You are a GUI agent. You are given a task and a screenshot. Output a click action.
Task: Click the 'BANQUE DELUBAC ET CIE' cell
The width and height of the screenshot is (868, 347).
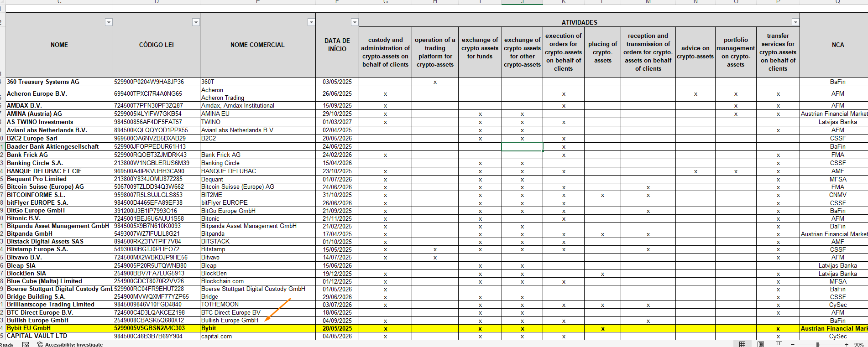point(59,171)
